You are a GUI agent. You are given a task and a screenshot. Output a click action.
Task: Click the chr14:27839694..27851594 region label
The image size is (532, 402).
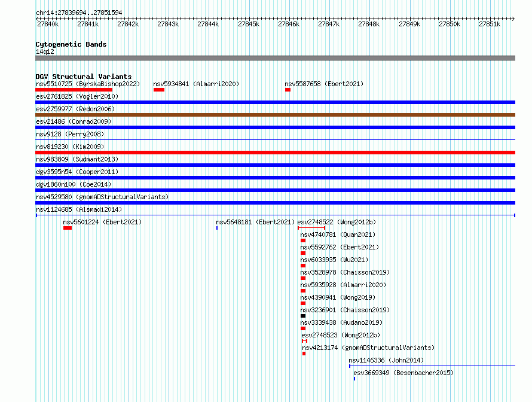pos(79,13)
